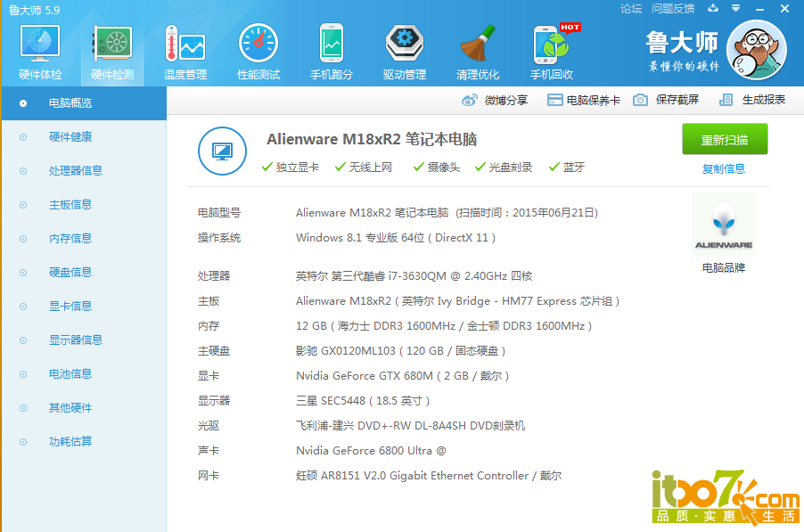Click the Windows 8.1 专业版 operating system text
The image size is (804, 532).
[396, 238]
